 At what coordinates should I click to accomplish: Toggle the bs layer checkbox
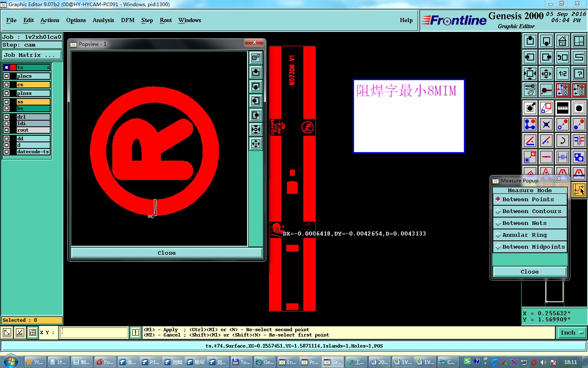pyautogui.click(x=7, y=108)
